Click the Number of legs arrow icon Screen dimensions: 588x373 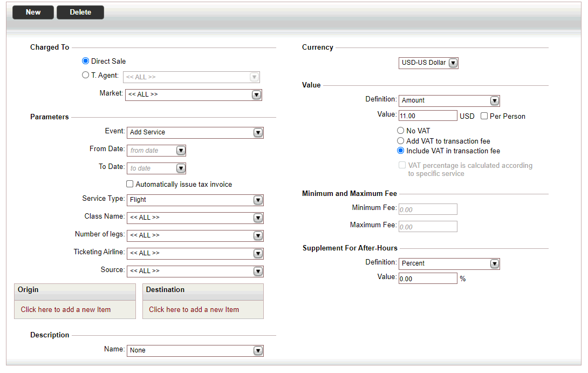coord(258,236)
